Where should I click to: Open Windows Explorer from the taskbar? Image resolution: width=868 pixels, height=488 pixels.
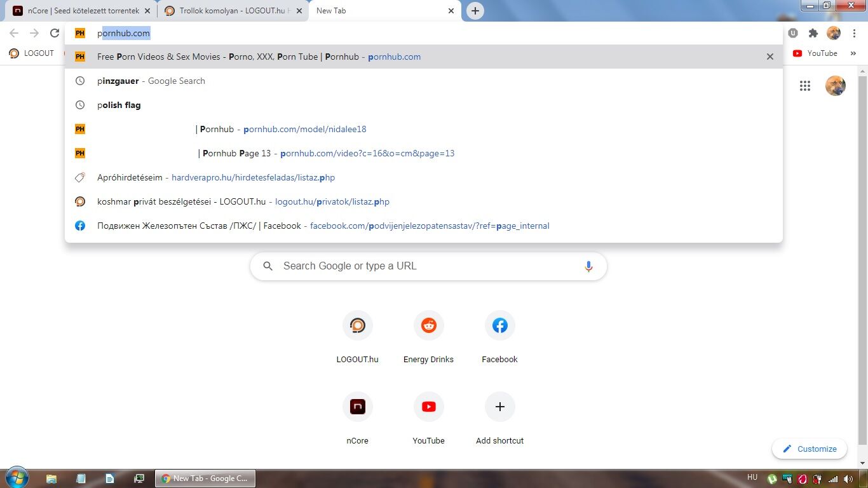[51, 478]
